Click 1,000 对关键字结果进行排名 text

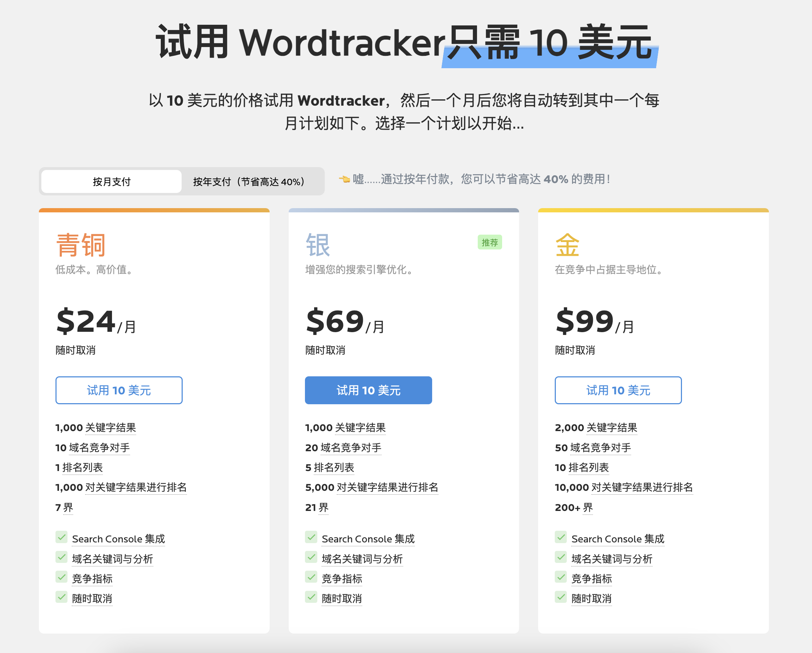tap(121, 487)
